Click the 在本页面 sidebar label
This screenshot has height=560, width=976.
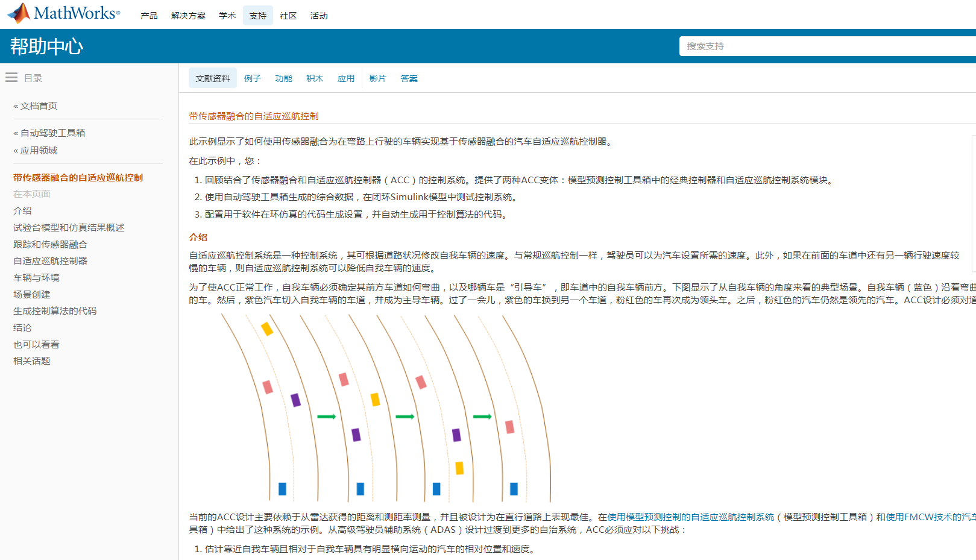click(32, 194)
